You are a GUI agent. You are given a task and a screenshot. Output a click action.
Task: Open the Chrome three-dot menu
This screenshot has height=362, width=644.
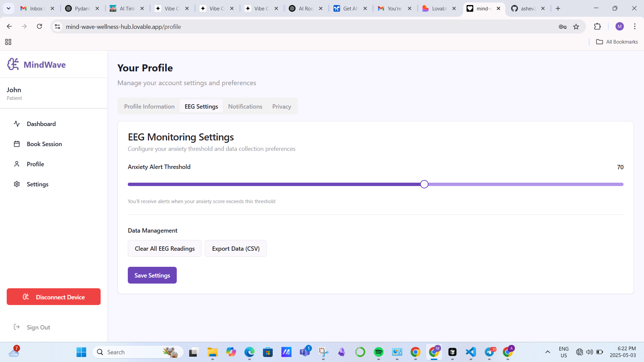point(635,26)
